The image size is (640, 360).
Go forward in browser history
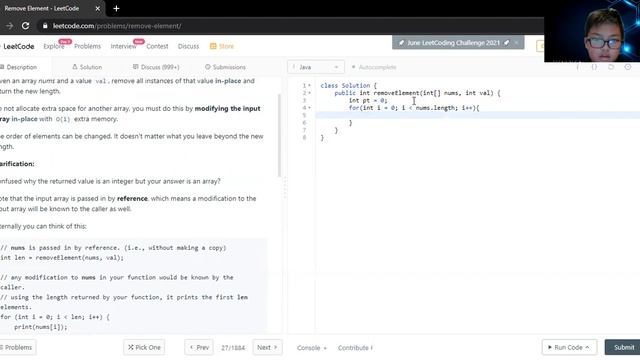pyautogui.click(x=9, y=26)
